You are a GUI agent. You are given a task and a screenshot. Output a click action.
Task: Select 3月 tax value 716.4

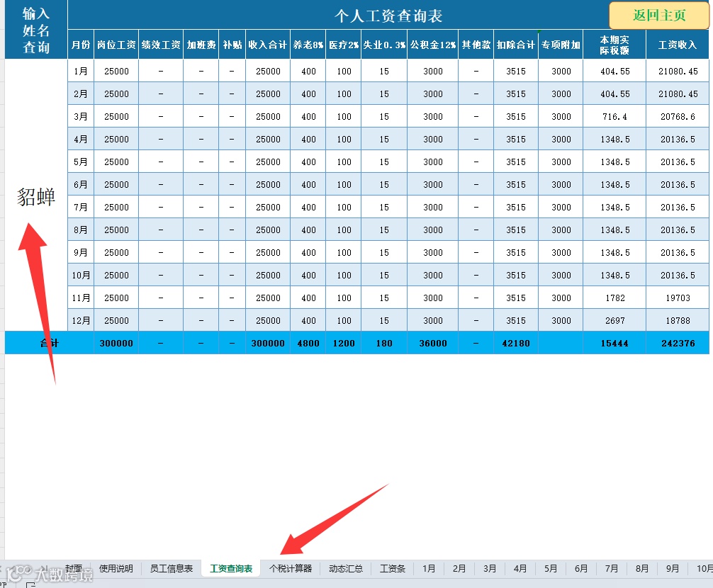click(614, 116)
